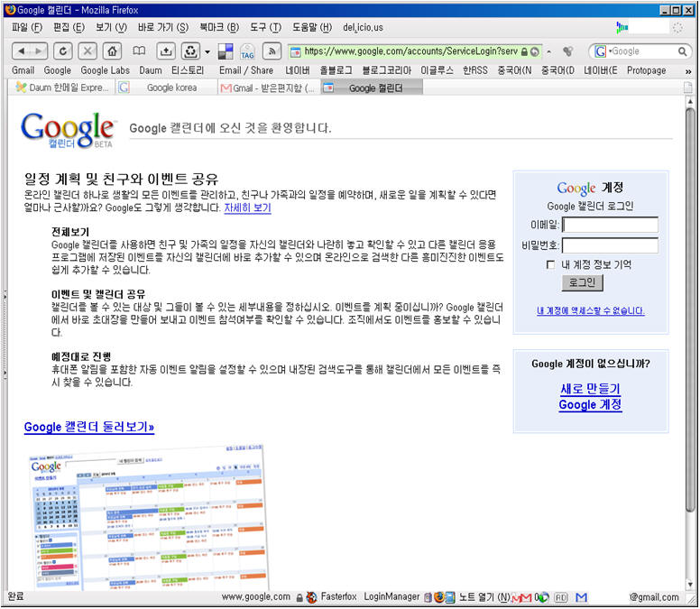The height and width of the screenshot is (609, 700).
Task: Click the vertical scrollbar thumb
Action: pos(690,308)
